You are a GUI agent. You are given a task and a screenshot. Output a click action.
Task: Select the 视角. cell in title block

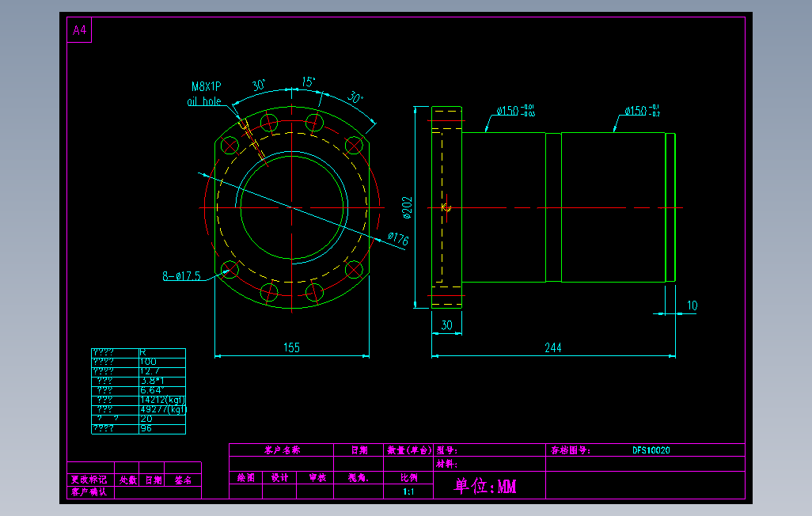pyautogui.click(x=359, y=478)
